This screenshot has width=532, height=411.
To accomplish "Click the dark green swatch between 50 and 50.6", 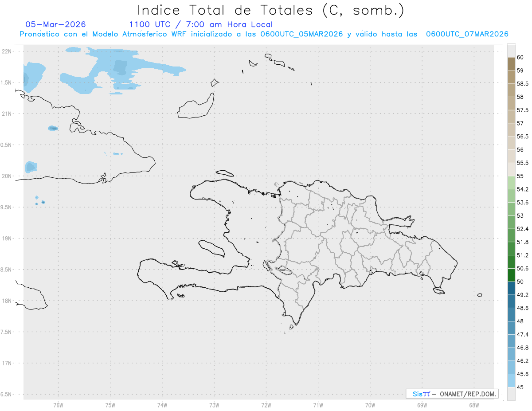I will (x=511, y=275).
